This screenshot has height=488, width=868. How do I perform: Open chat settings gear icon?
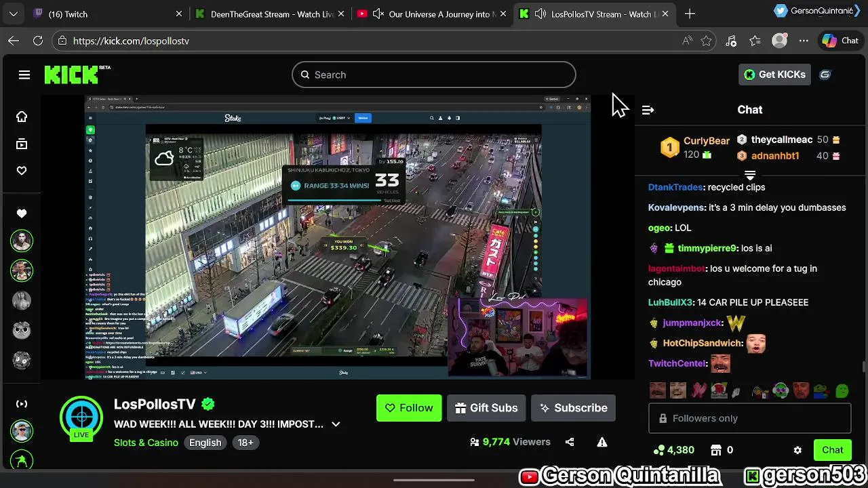point(797,450)
